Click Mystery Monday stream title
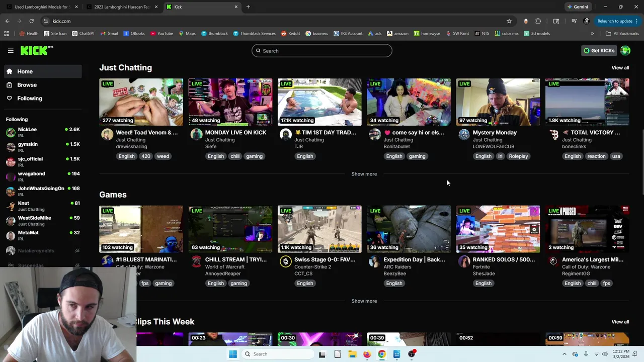The image size is (644, 362). 495,133
